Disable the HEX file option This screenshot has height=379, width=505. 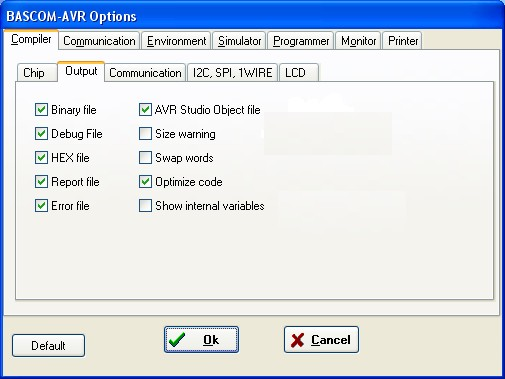coord(41,158)
